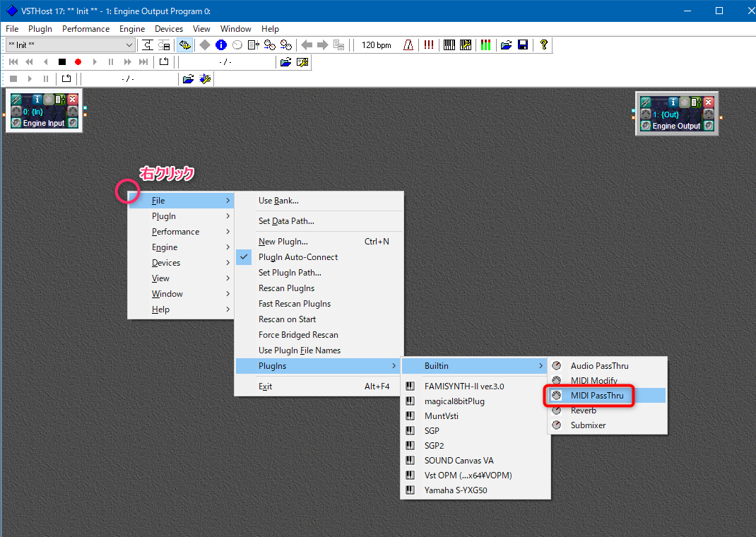756x537 pixels.
Task: Close the Engine Output module with red X
Action: click(708, 102)
